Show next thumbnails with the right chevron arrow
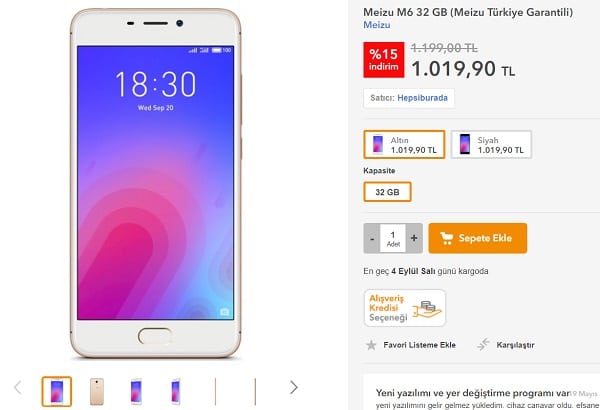This screenshot has height=410, width=600. 293,387
